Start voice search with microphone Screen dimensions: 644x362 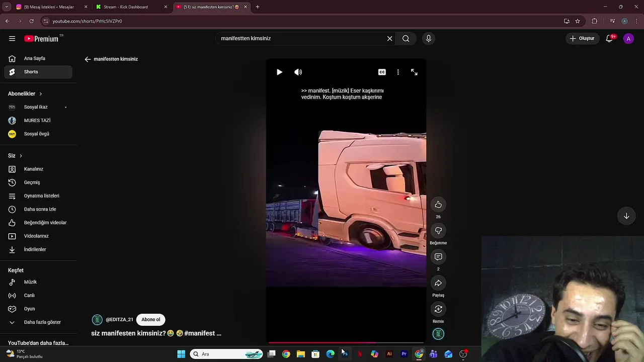[429, 38]
